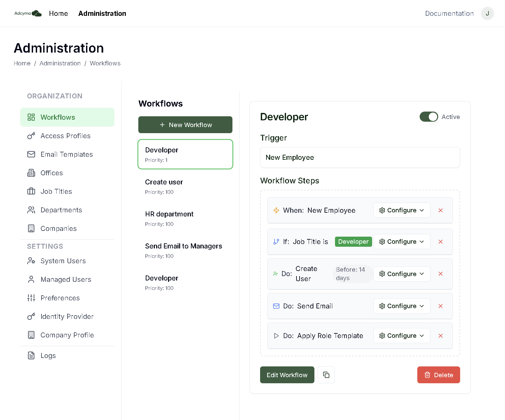Open the Documentation link
This screenshot has height=420, width=505.
point(449,13)
